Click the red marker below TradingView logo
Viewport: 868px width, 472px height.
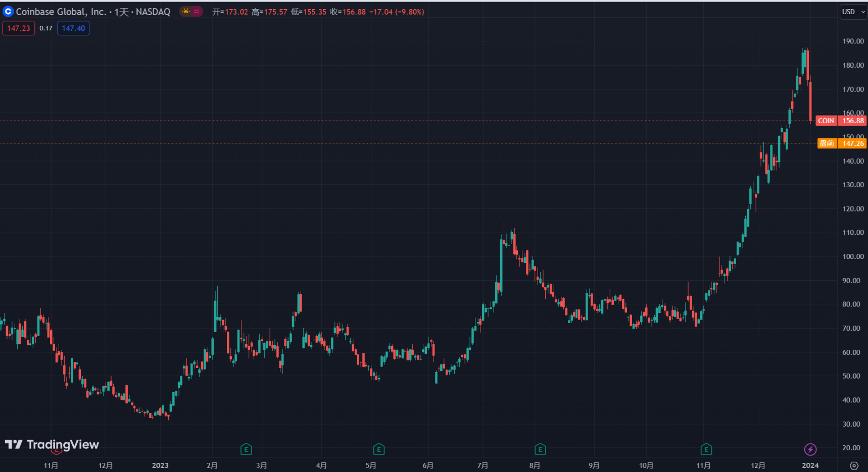click(57, 451)
